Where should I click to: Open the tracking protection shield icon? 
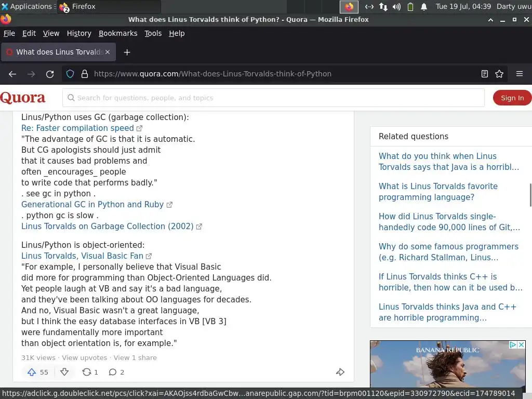70,74
